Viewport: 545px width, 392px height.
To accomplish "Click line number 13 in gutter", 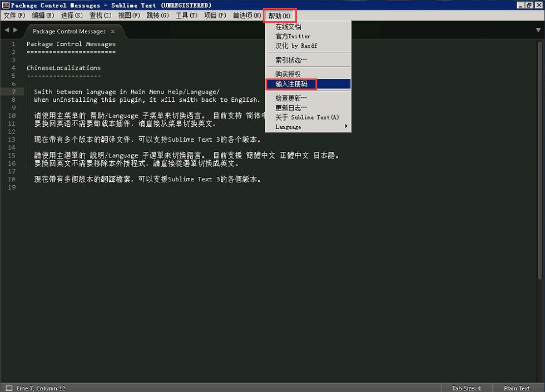I will (x=12, y=140).
